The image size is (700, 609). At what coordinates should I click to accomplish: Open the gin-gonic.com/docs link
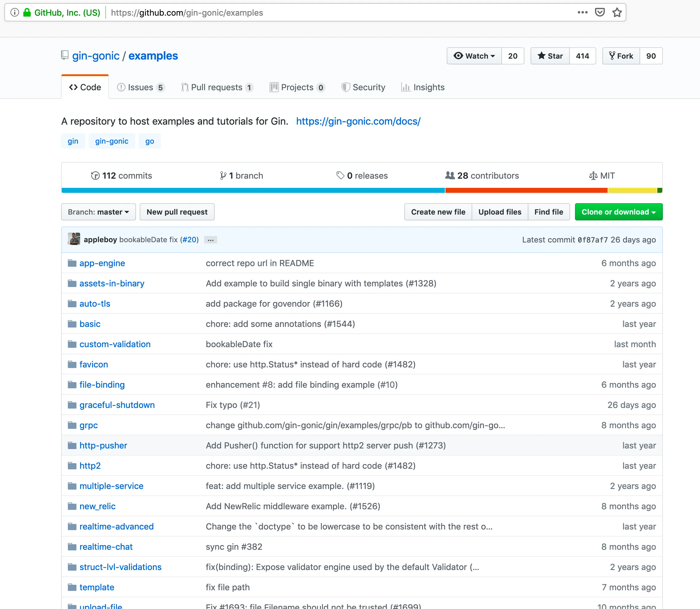coord(358,121)
